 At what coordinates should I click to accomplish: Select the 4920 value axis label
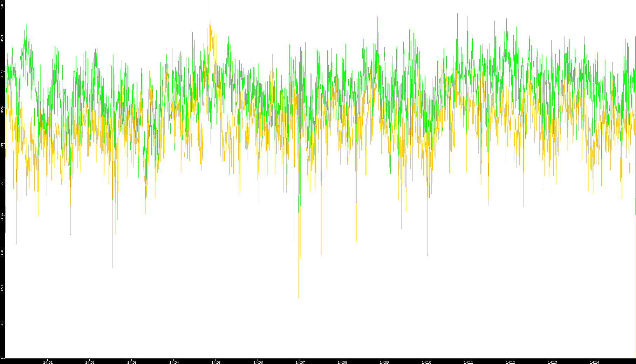pyautogui.click(x=2, y=37)
